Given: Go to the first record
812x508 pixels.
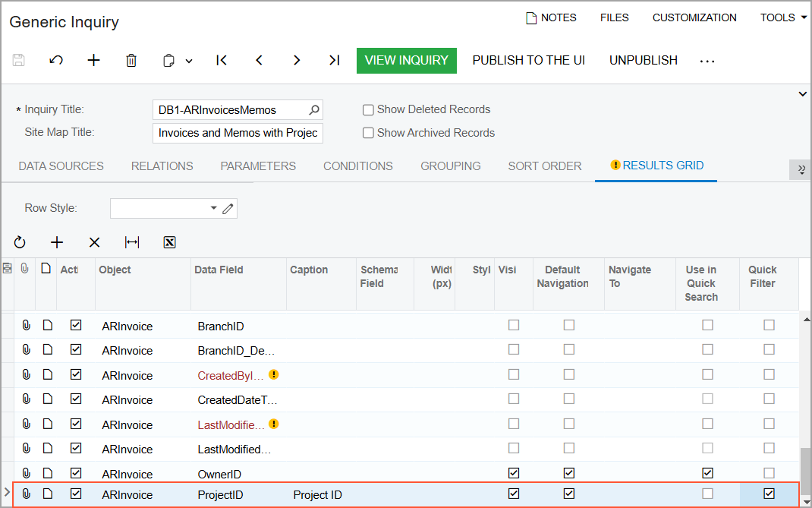Looking at the screenshot, I should (222, 61).
